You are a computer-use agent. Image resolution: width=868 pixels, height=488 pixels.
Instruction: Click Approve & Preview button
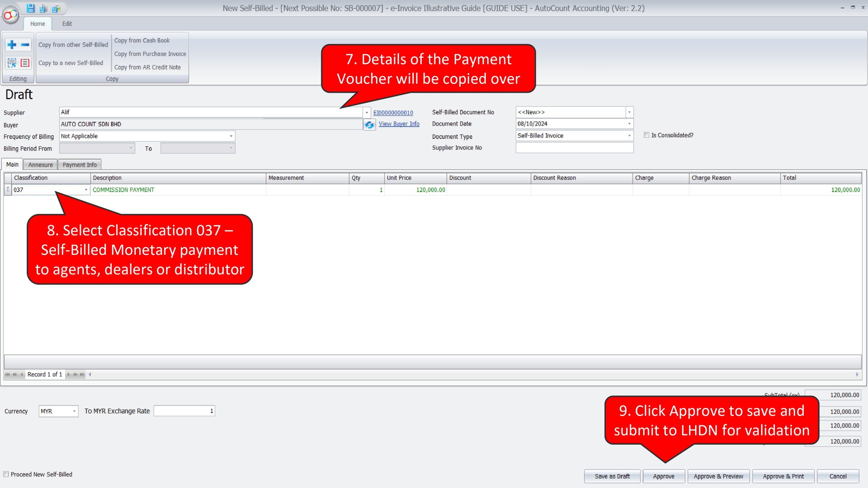[x=718, y=476]
